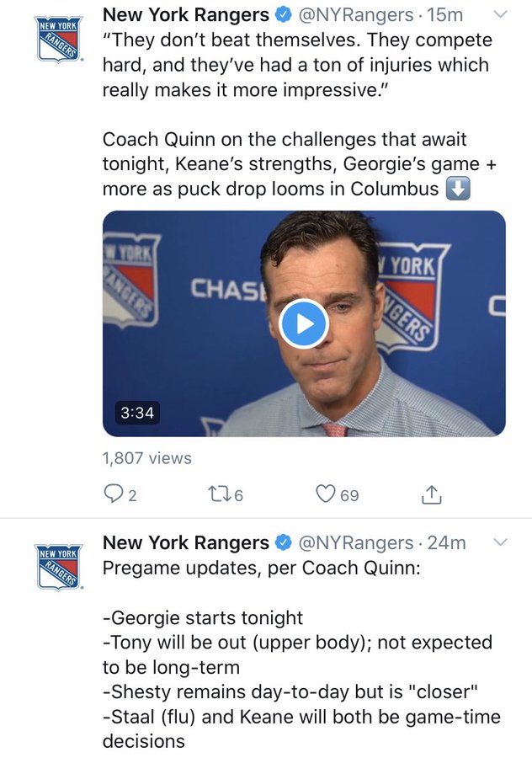Open the @NYRangers handle on first tweet
Image resolution: width=532 pixels, height=758 pixels.
point(356,15)
